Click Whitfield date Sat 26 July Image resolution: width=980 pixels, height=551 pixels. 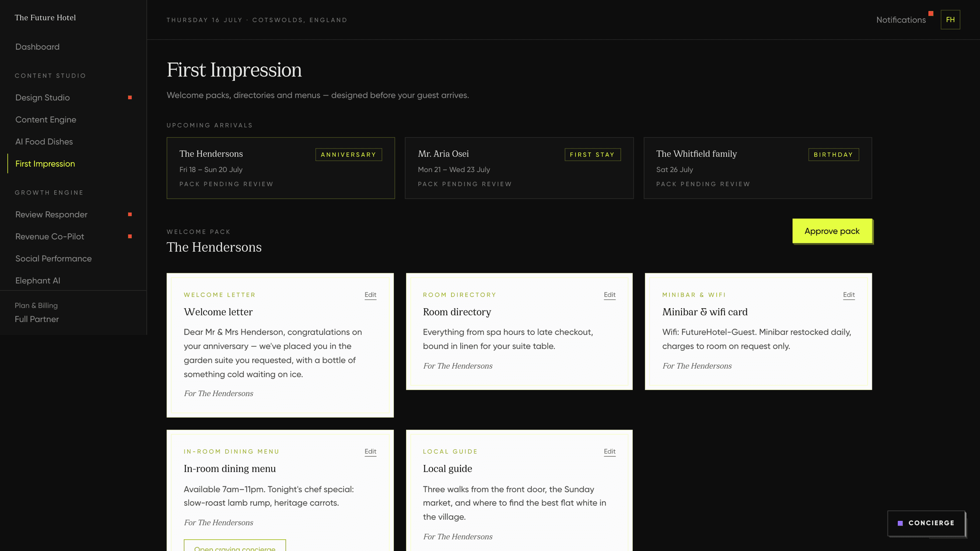[x=675, y=170]
